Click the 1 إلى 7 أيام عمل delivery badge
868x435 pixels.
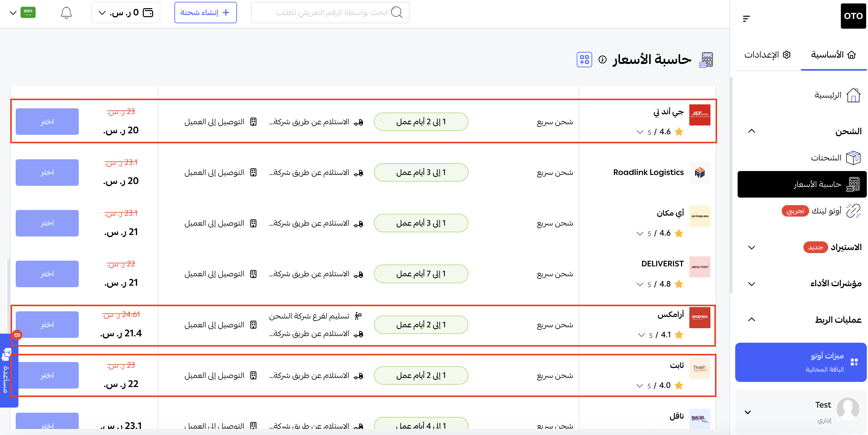[421, 274]
